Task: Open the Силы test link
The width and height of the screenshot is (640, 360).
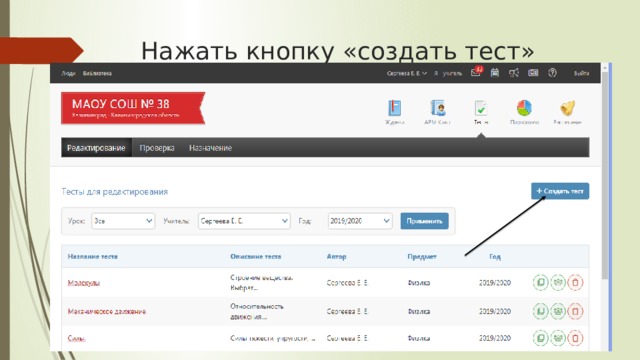Action: (x=76, y=338)
